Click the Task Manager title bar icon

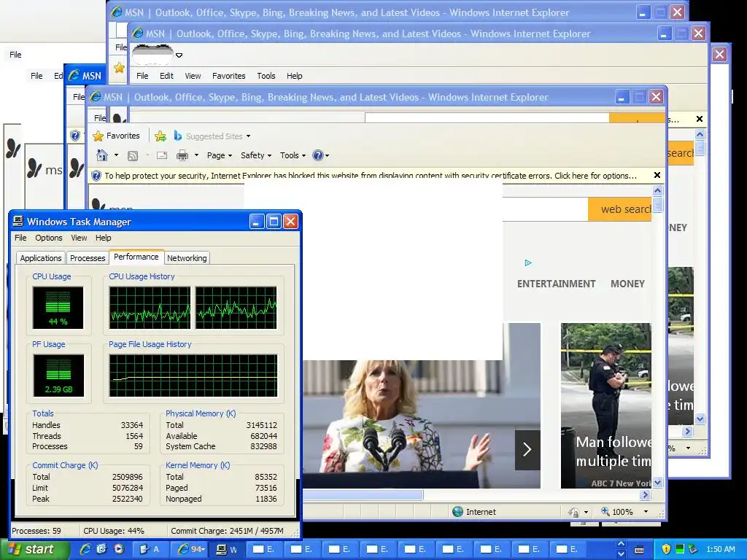pos(18,222)
